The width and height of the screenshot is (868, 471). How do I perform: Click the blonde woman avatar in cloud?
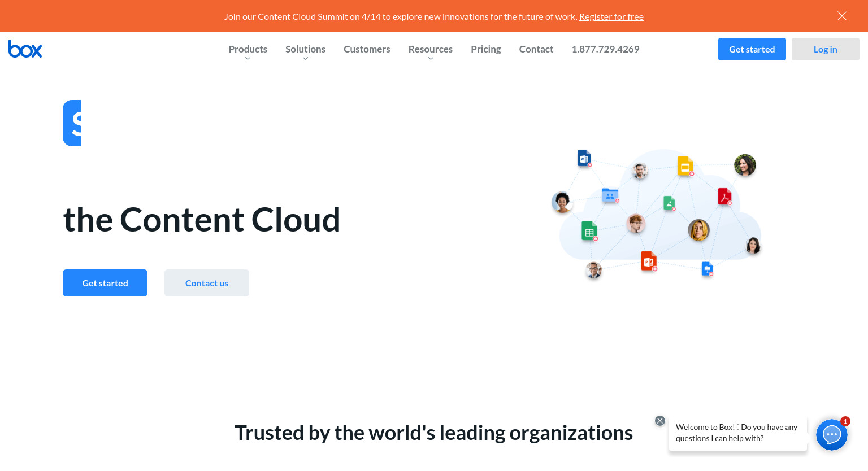coord(698,230)
